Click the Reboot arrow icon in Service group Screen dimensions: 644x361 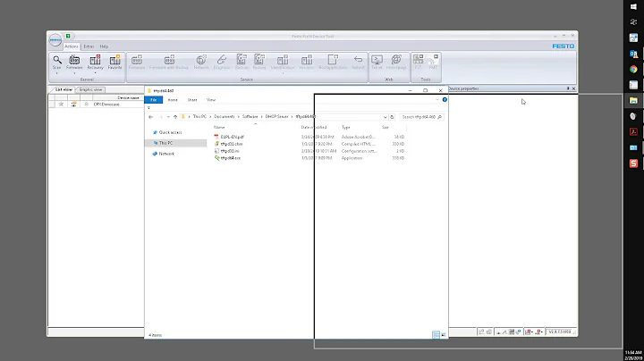[x=358, y=62]
